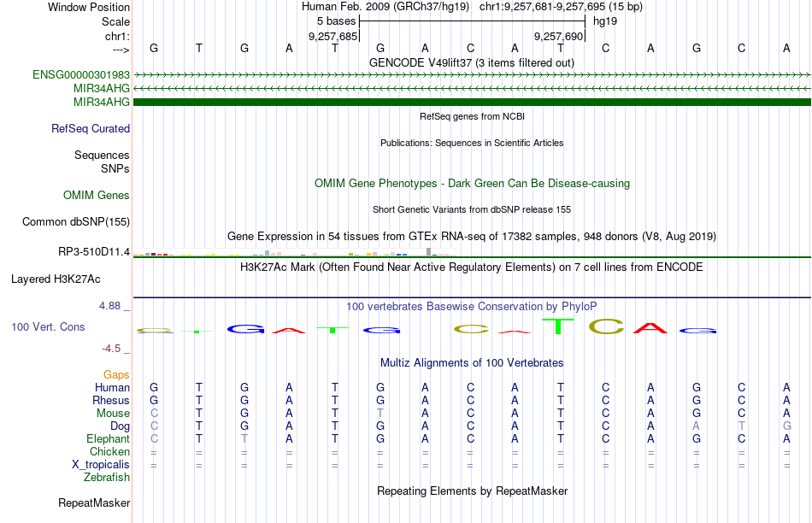The height and width of the screenshot is (523, 812).
Task: Select the RepeatMasker track label
Action: click(x=94, y=502)
